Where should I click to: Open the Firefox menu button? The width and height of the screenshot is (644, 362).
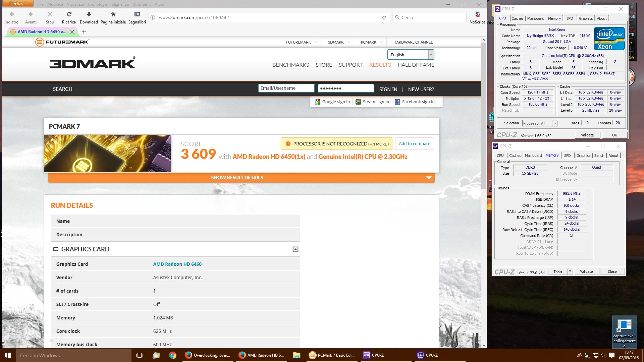pos(17,4)
